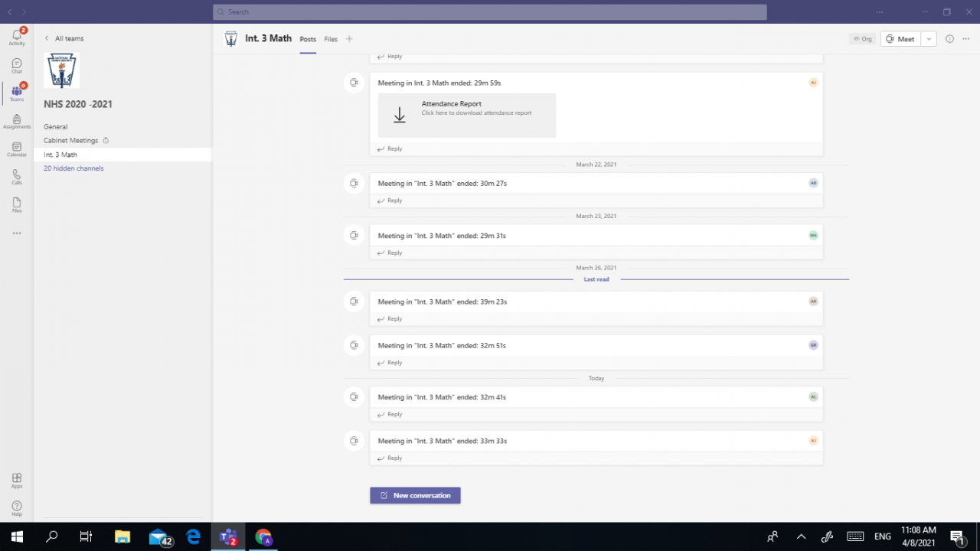Image resolution: width=980 pixels, height=551 pixels.
Task: Click the meeting icon beside the 39m 23s meeting
Action: [x=354, y=302]
